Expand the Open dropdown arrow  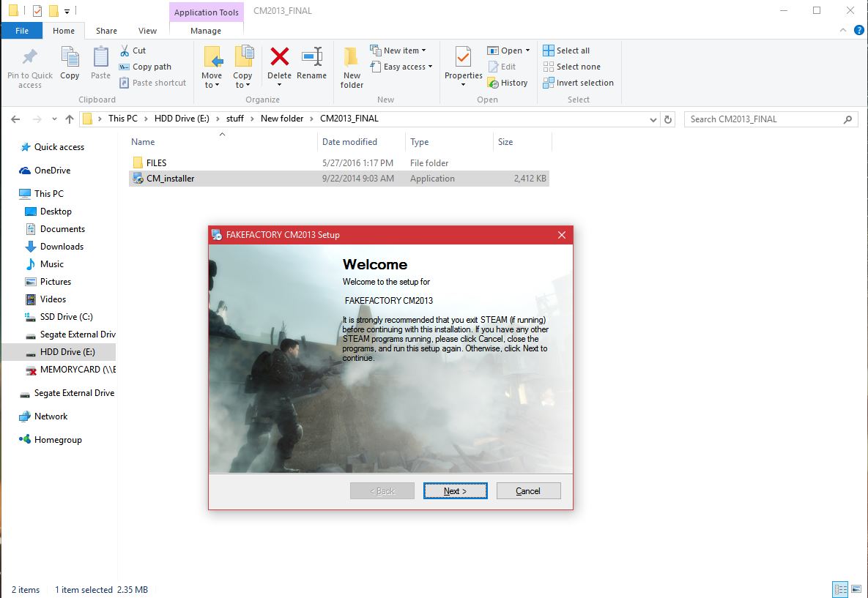(527, 51)
